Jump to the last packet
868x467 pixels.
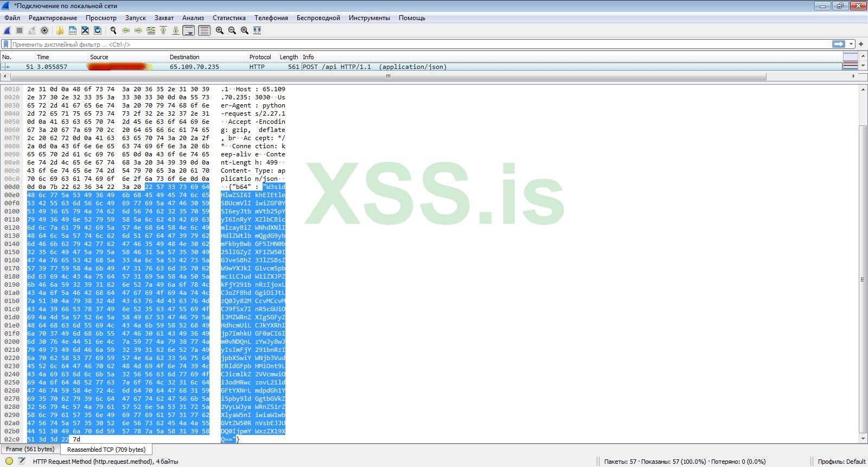[x=176, y=30]
